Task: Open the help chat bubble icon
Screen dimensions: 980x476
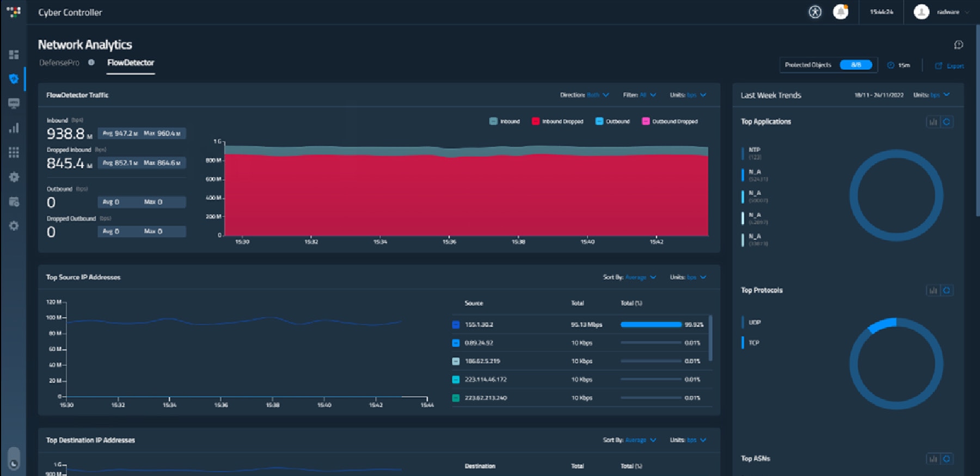Action: [959, 45]
